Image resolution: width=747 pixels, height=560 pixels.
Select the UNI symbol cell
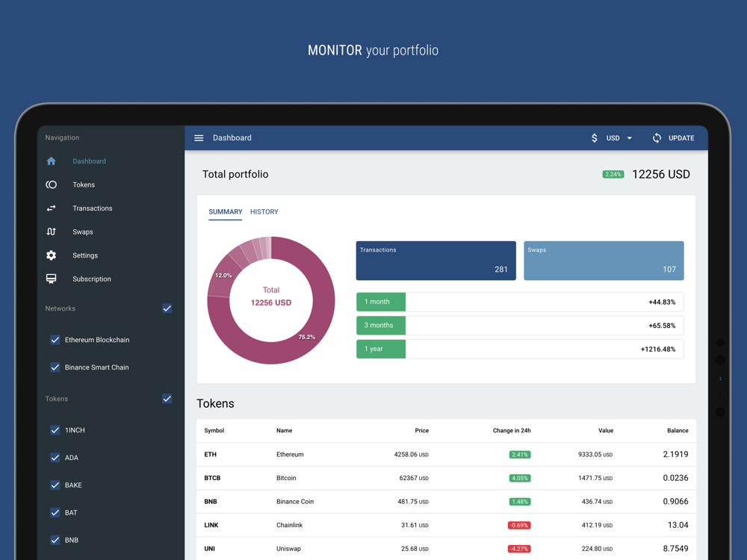[210, 549]
